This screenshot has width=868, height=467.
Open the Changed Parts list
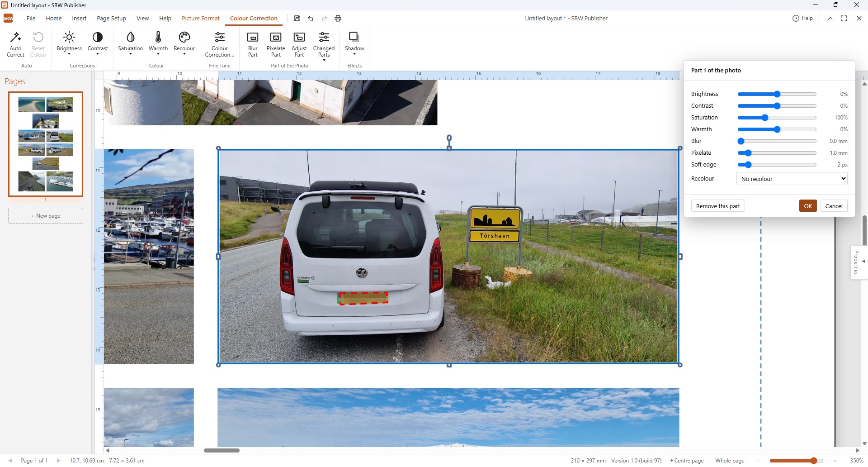coord(324,46)
